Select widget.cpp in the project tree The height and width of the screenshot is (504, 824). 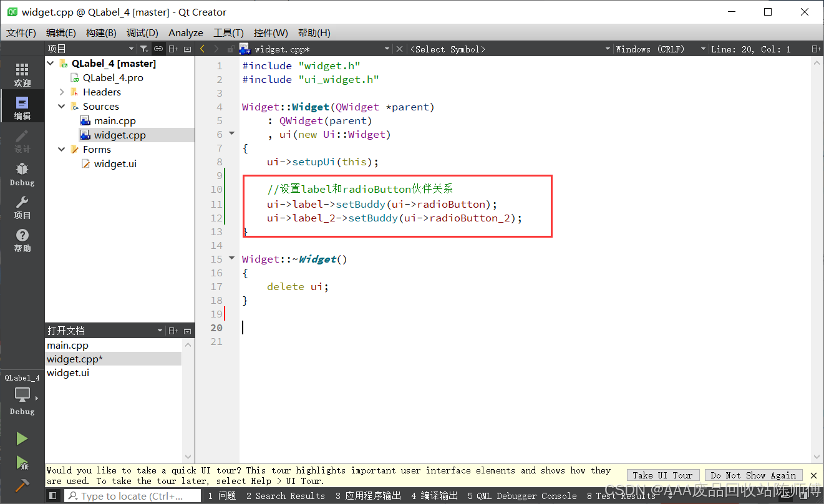pyautogui.click(x=120, y=135)
